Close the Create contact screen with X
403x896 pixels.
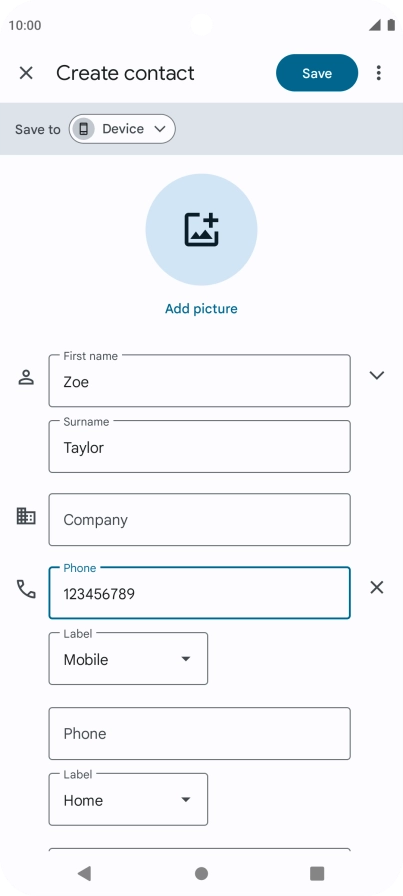click(26, 73)
